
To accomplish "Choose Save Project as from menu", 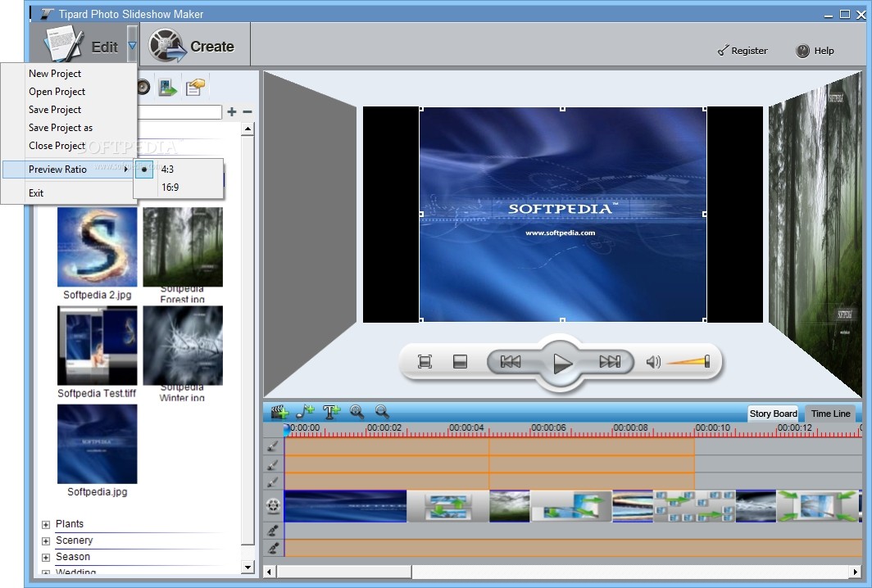I will (x=61, y=128).
